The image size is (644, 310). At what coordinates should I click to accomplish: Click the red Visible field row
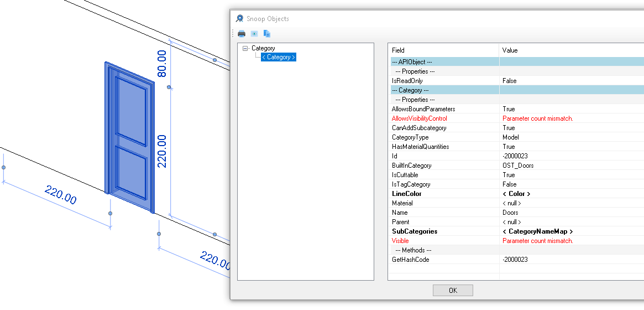(x=400, y=241)
